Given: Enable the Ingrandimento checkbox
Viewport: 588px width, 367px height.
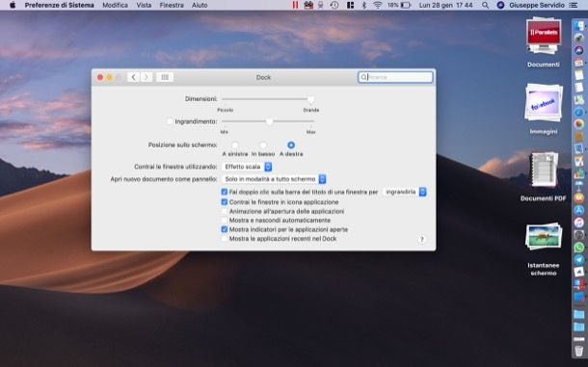Looking at the screenshot, I should [x=170, y=121].
